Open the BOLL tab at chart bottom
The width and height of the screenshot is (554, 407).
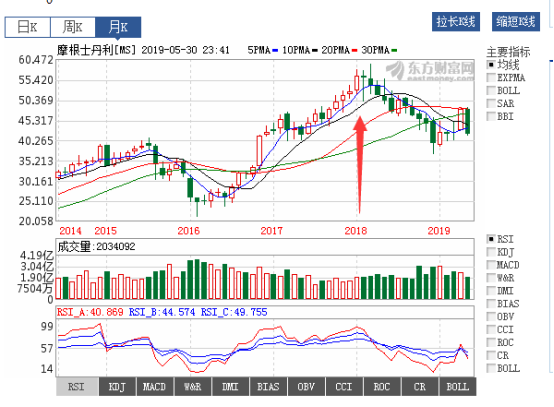[458, 387]
